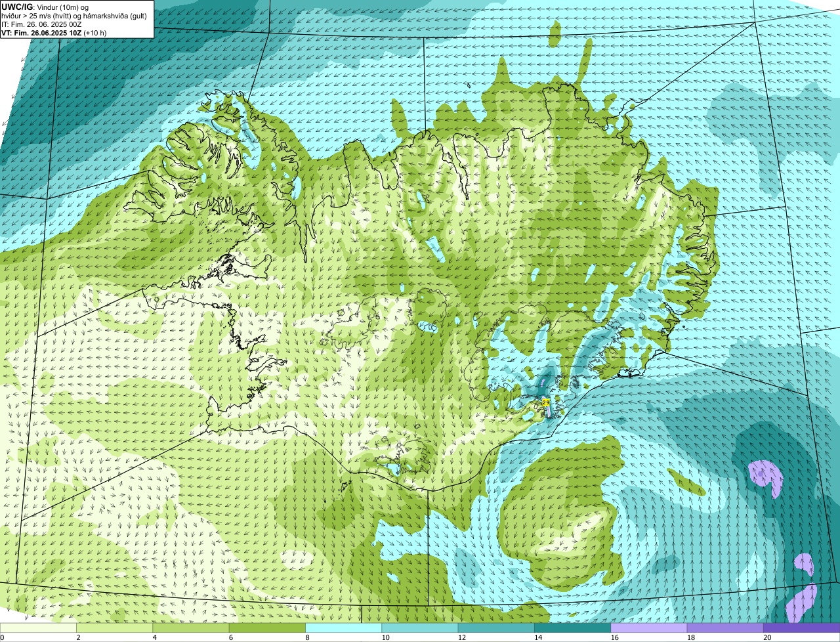840x642 pixels.
Task: Click the '8' label on the legend scale
Action: [x=308, y=637]
